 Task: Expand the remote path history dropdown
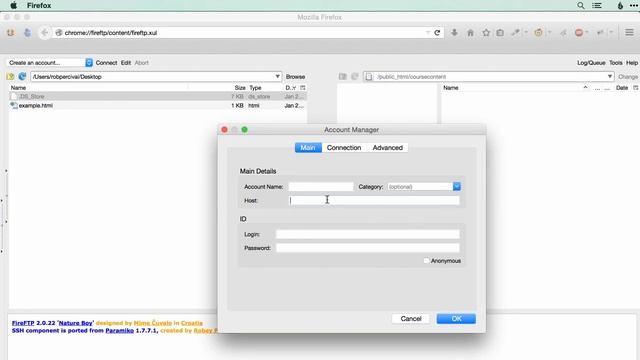pyautogui.click(x=610, y=76)
